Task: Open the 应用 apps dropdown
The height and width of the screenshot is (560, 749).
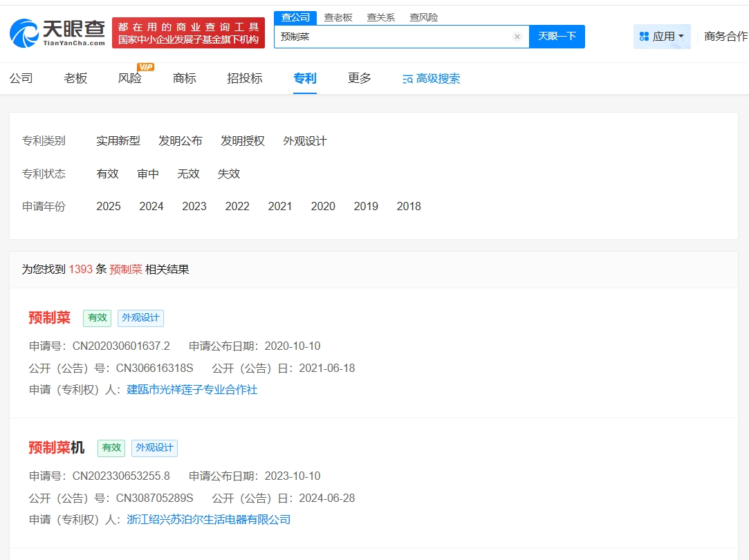Action: tap(662, 37)
